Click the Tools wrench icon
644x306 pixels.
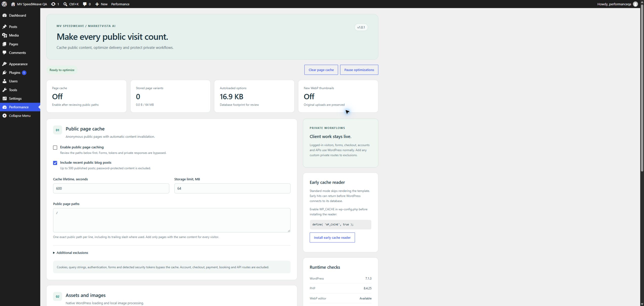pyautogui.click(x=4, y=90)
